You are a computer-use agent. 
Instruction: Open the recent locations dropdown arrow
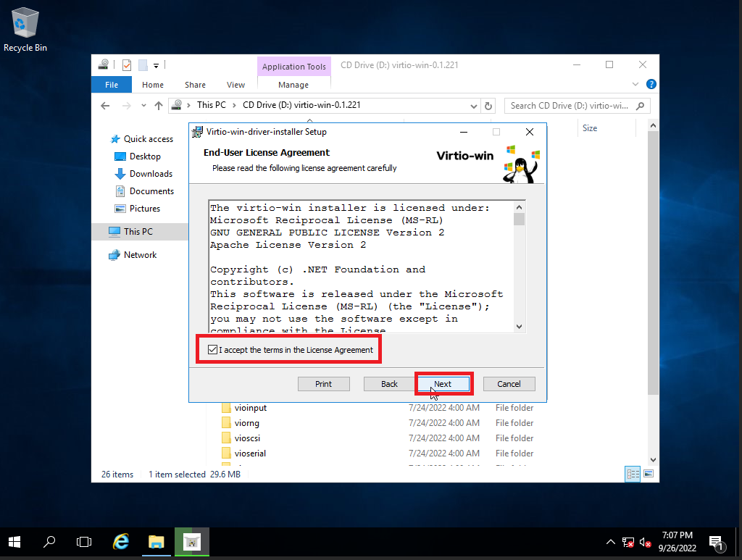143,106
